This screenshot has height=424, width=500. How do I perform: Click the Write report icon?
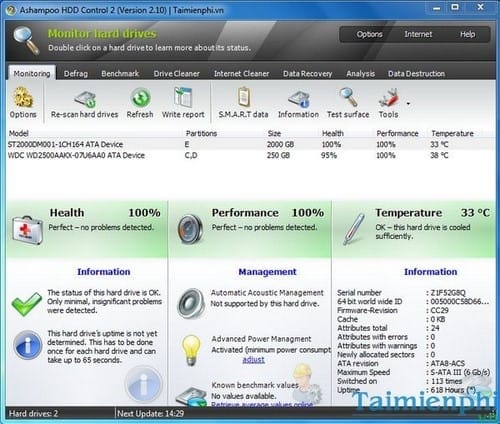(183, 97)
